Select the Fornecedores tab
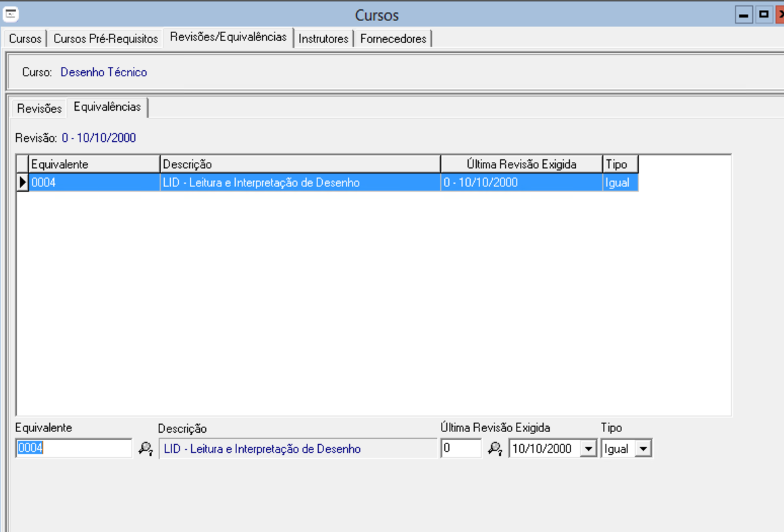This screenshot has height=532, width=784. pyautogui.click(x=393, y=38)
